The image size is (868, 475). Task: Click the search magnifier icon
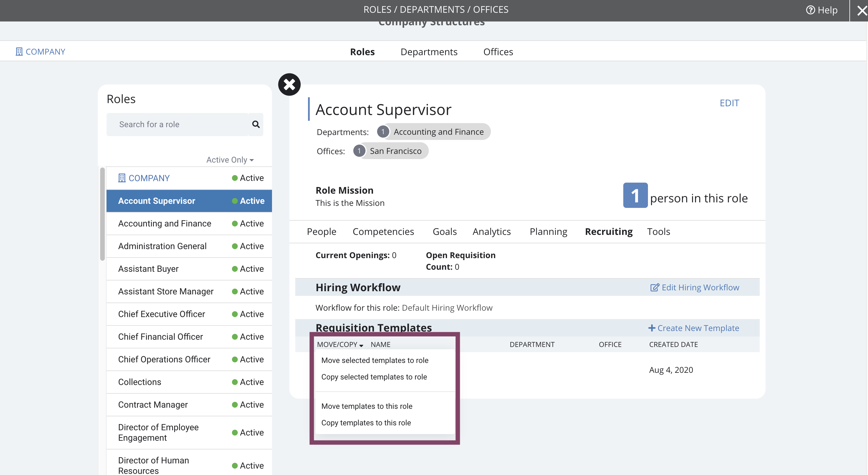256,124
